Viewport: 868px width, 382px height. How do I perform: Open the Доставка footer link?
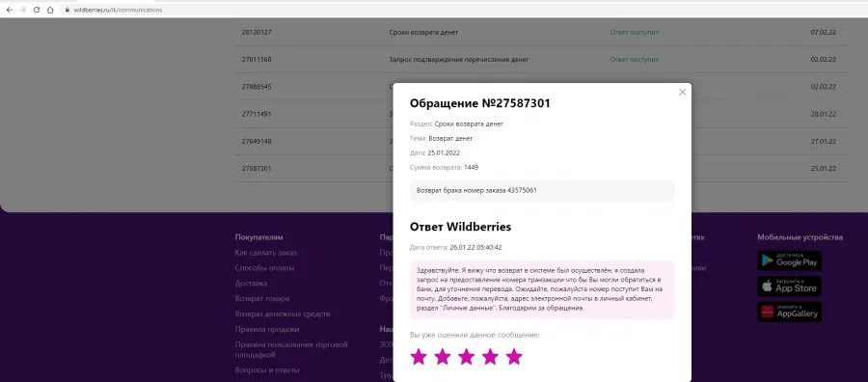tap(251, 283)
